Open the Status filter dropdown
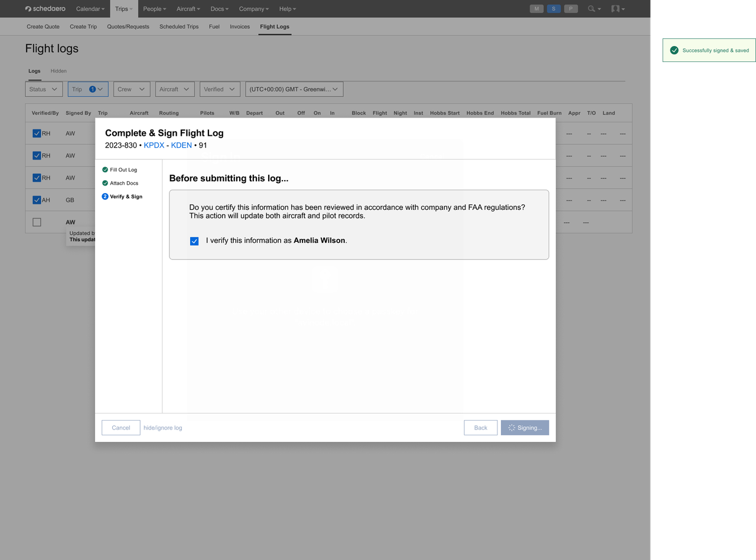Image resolution: width=756 pixels, height=560 pixels. pyautogui.click(x=44, y=89)
